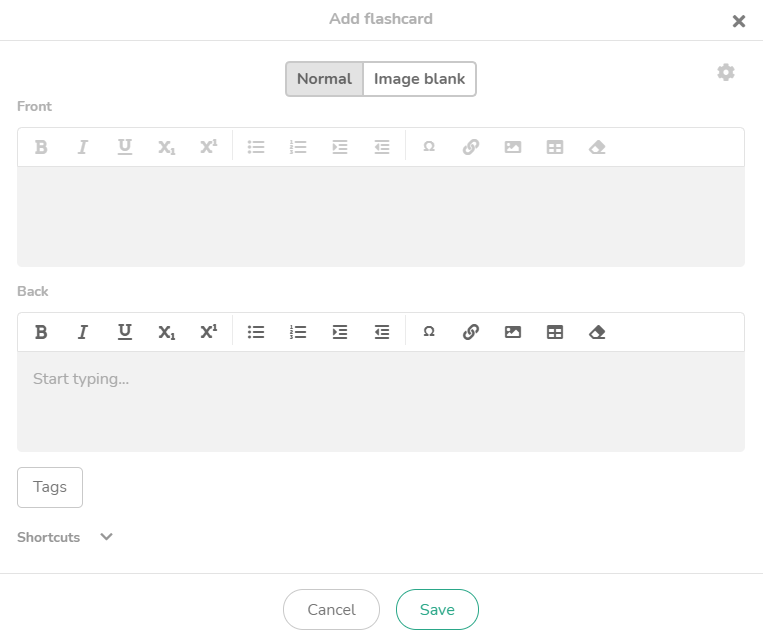Enable subscript in Back editor toolbar
Viewport: 763px width, 643px height.
(167, 332)
